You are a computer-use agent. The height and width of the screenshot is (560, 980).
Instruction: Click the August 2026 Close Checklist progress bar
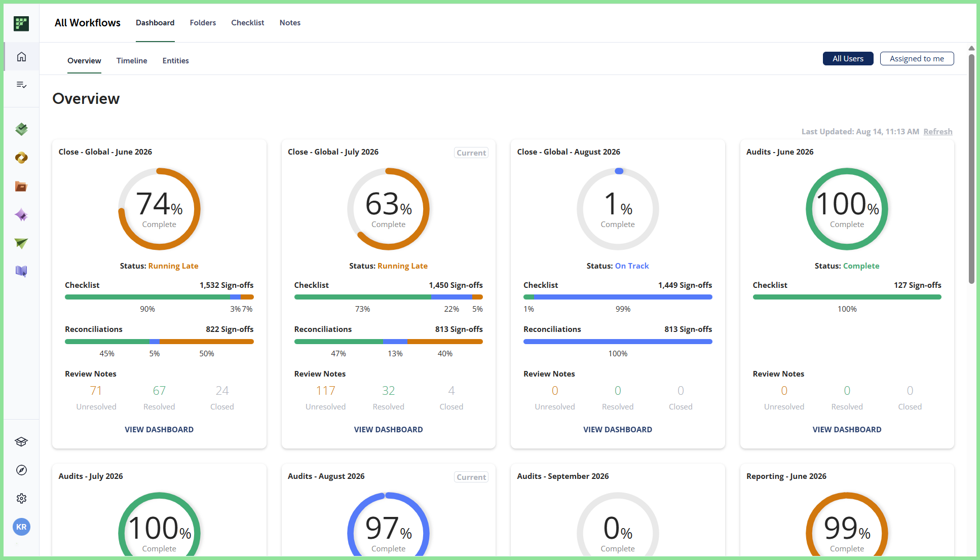tap(618, 297)
